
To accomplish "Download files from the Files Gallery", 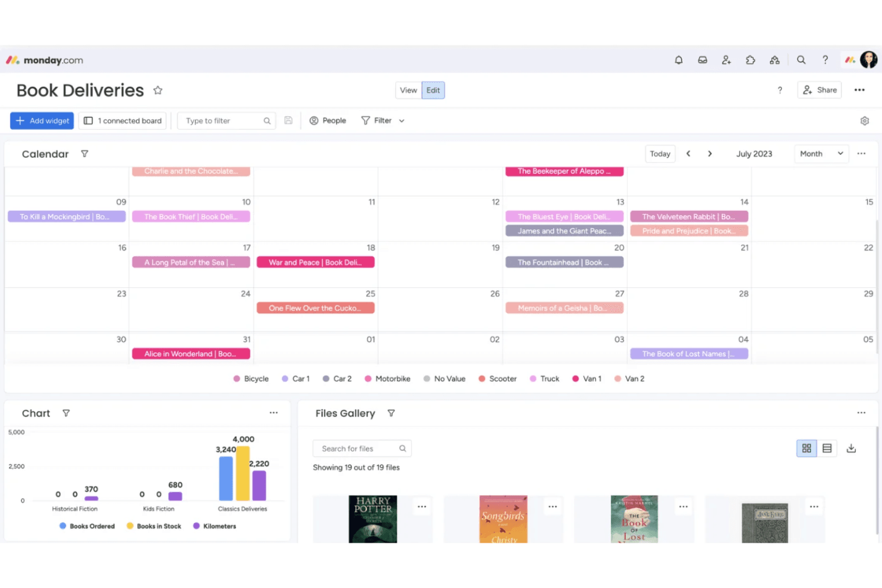I will pyautogui.click(x=851, y=448).
